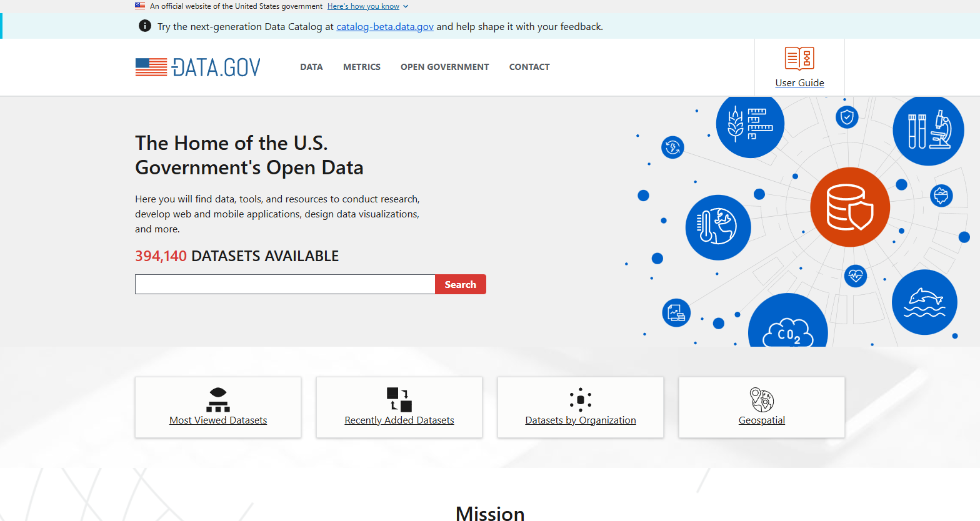This screenshot has width=980, height=521.
Task: Click the microscope and test tubes icon
Action: click(929, 129)
